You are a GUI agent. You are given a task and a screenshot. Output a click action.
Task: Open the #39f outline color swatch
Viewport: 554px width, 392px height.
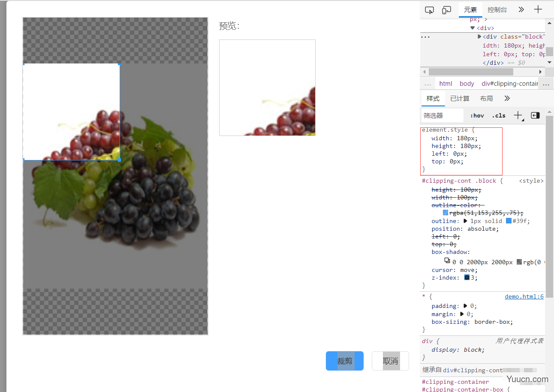coord(509,221)
